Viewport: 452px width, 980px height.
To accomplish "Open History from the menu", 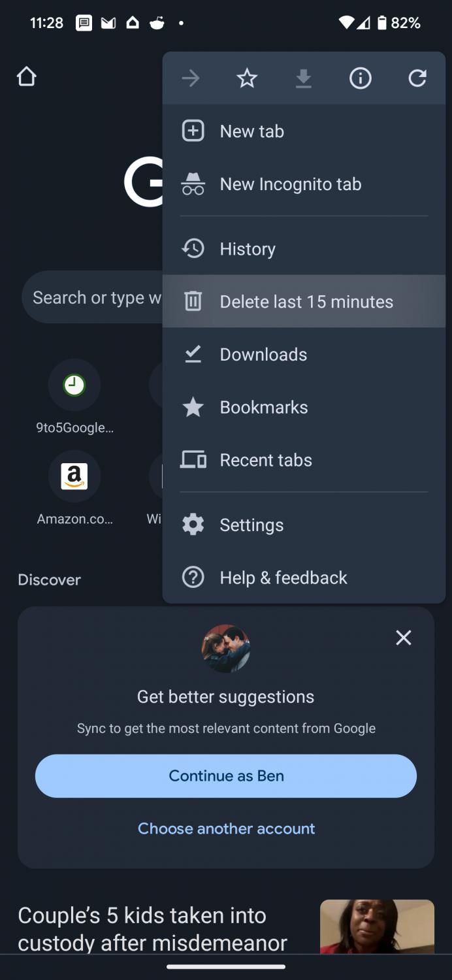I will [x=248, y=249].
